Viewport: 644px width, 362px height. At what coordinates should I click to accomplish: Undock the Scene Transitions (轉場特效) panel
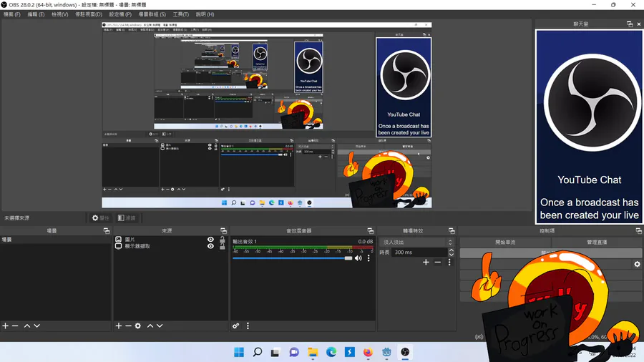coord(452,231)
